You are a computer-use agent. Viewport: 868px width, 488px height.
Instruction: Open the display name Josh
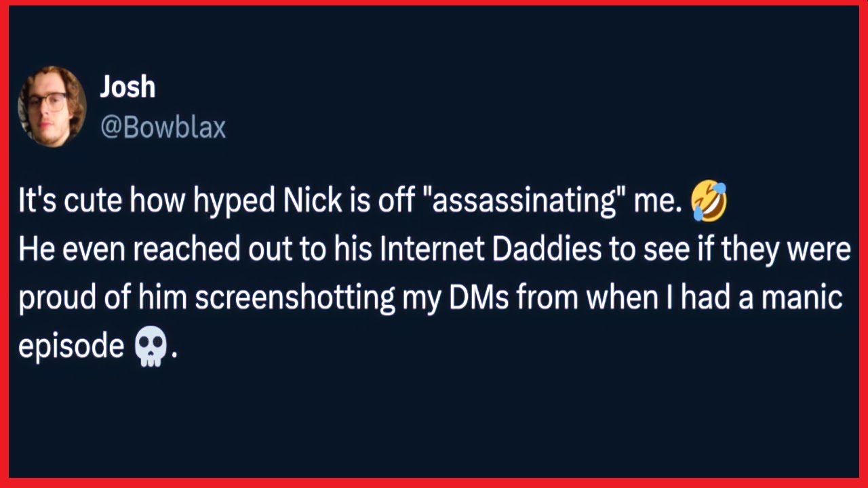(127, 87)
